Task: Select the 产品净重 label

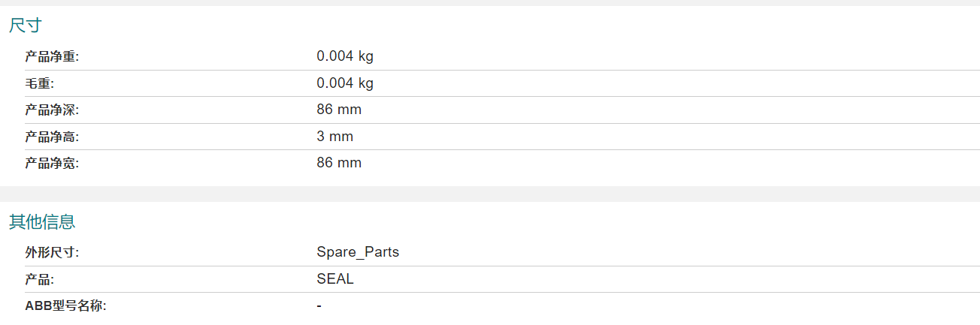Action: click(x=52, y=56)
